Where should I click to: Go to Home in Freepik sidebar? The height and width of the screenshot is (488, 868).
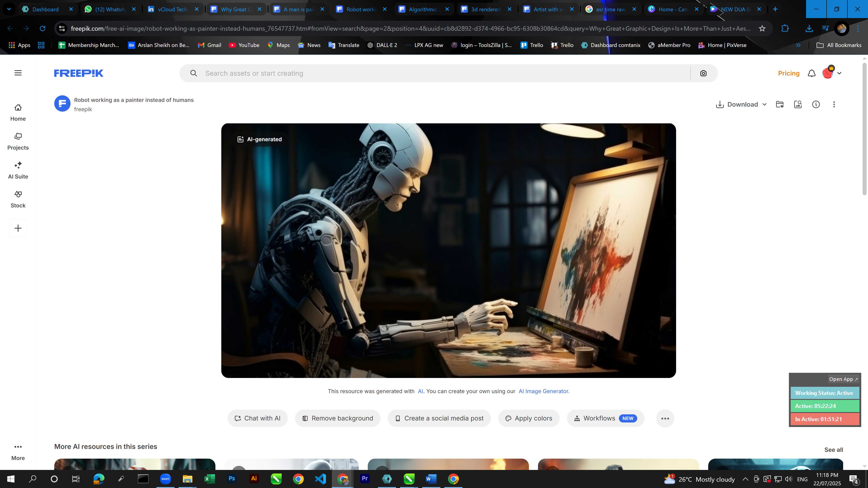tap(18, 113)
